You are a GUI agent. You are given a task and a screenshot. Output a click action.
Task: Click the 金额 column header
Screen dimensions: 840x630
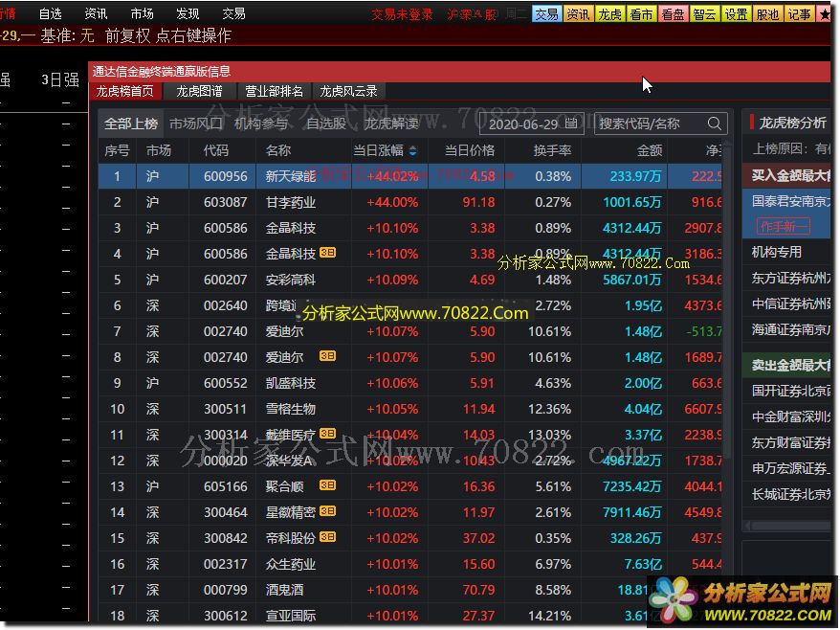650,150
